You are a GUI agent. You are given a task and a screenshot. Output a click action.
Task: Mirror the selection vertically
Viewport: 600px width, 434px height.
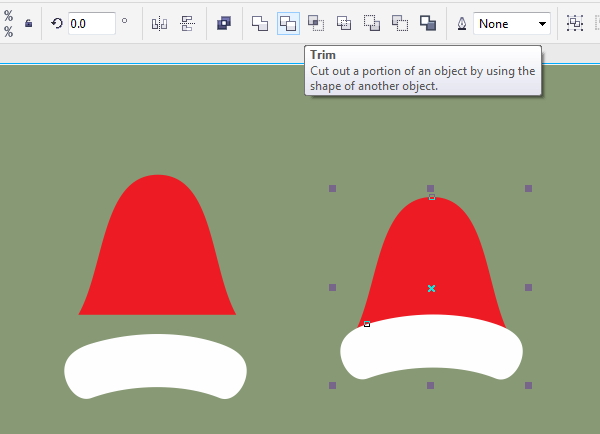188,24
